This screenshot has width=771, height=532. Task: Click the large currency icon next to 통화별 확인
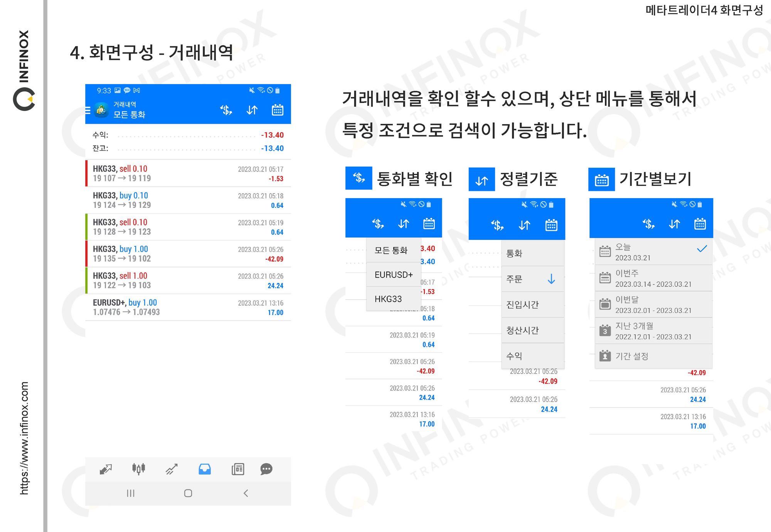point(359,178)
